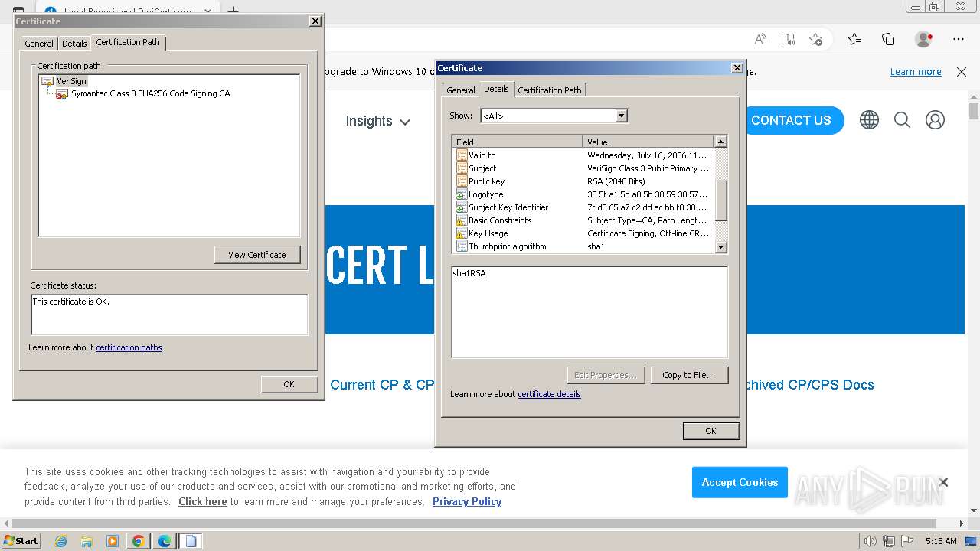This screenshot has width=980, height=551.
Task: Add this page to favorites star icon
Action: [815, 39]
